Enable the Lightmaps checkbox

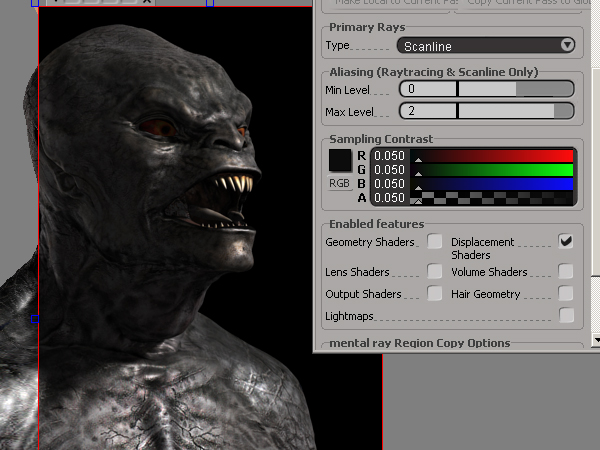pos(566,315)
